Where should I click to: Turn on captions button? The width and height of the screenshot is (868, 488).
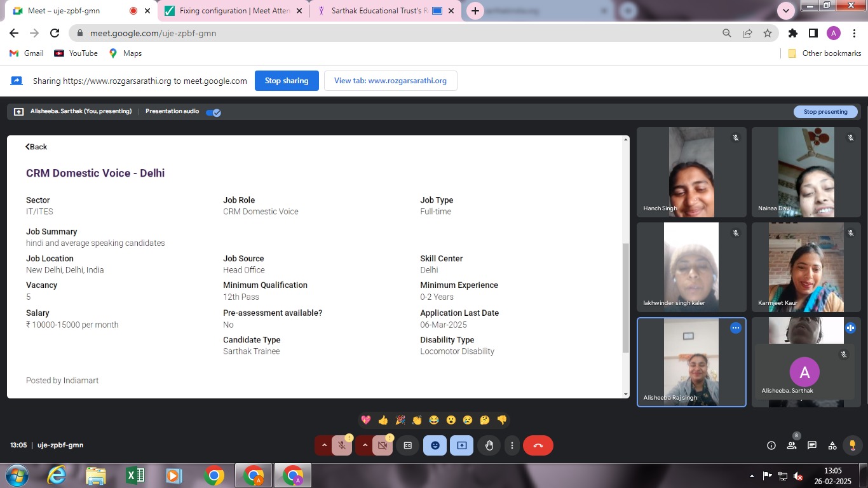(x=408, y=445)
